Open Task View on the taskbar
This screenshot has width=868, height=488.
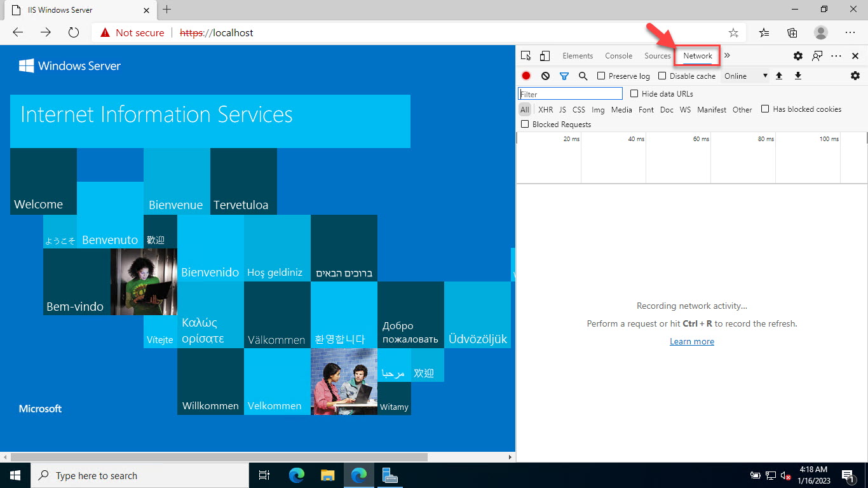coord(265,475)
